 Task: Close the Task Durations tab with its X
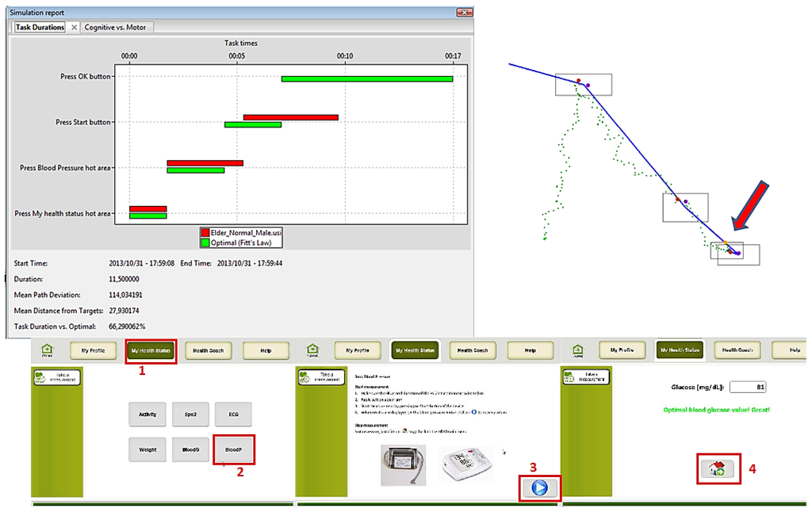tap(74, 27)
